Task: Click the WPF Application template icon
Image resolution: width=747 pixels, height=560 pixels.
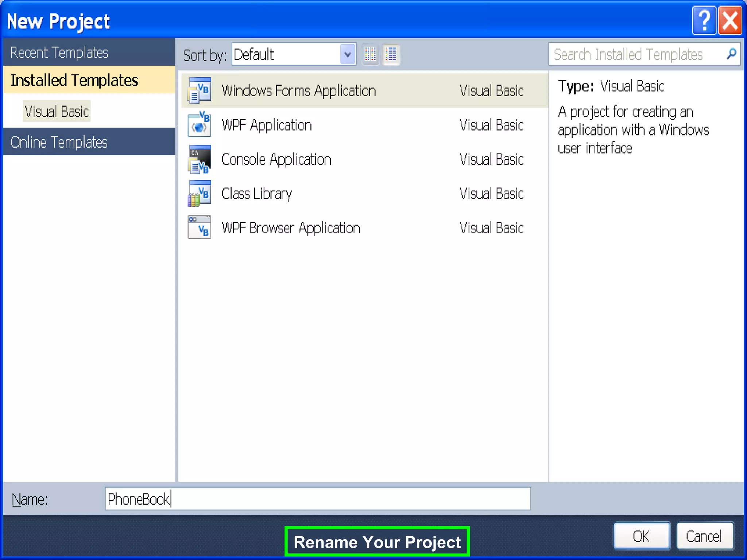Action: [199, 125]
